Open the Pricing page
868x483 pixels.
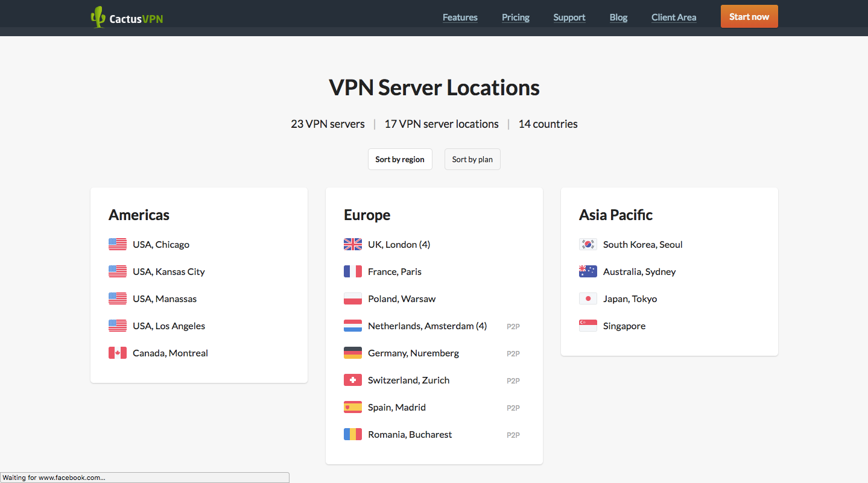516,17
